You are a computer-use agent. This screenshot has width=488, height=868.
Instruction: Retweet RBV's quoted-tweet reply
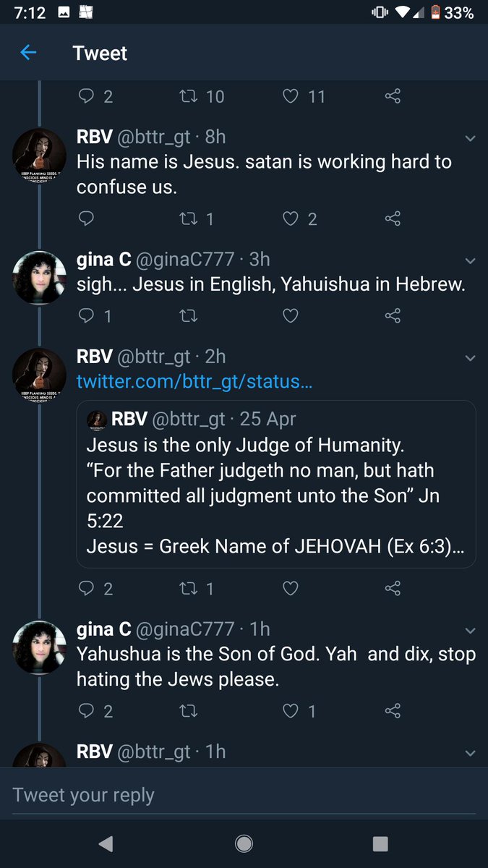tap(189, 589)
